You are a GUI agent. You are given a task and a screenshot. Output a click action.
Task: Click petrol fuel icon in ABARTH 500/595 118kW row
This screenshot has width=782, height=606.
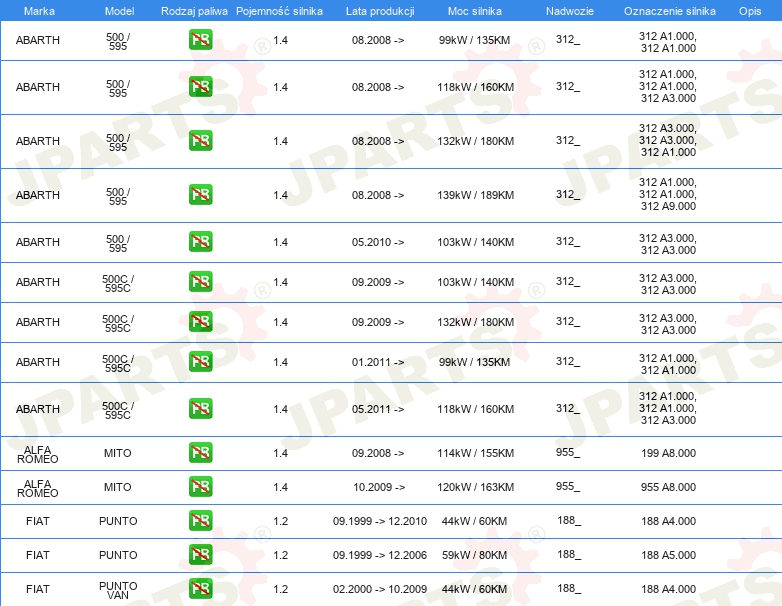click(200, 87)
